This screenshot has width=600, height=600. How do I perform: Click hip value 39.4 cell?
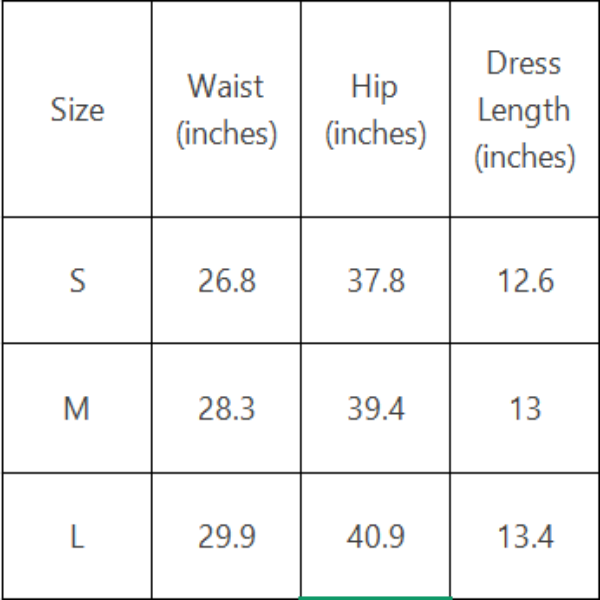(376, 408)
